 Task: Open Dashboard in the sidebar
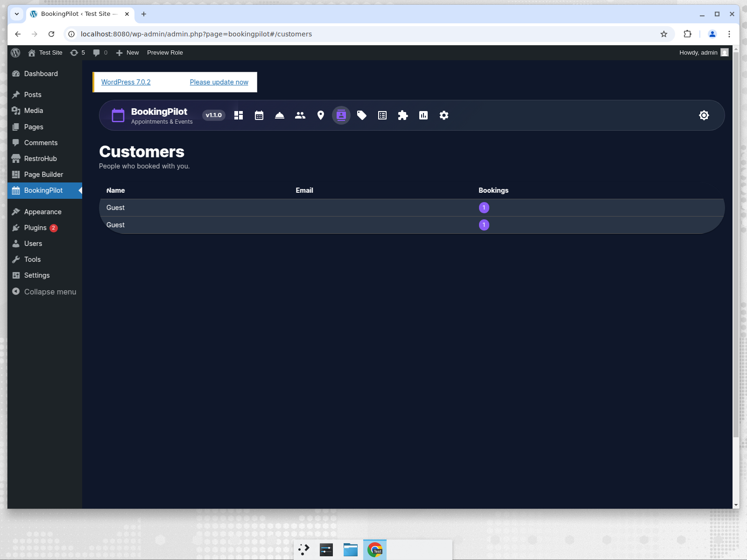pos(45,74)
